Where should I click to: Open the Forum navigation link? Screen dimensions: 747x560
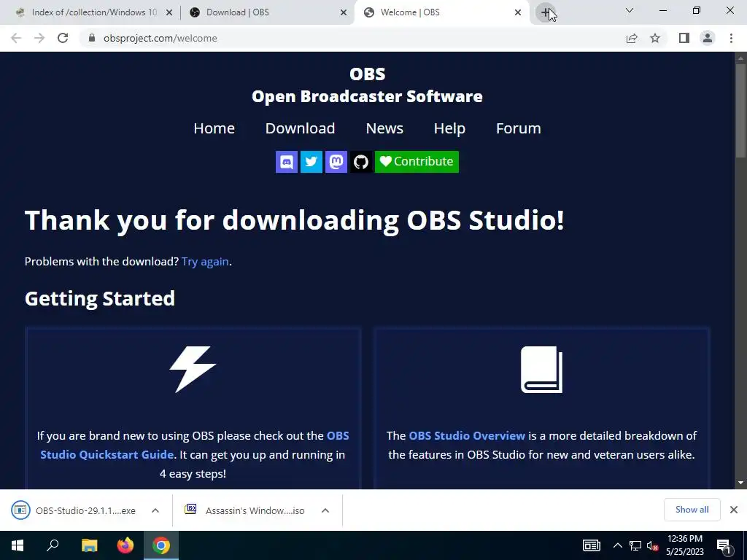[519, 128]
